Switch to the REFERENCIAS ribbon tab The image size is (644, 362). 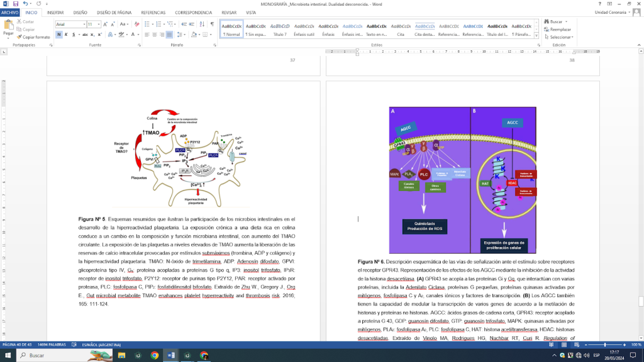(x=153, y=12)
